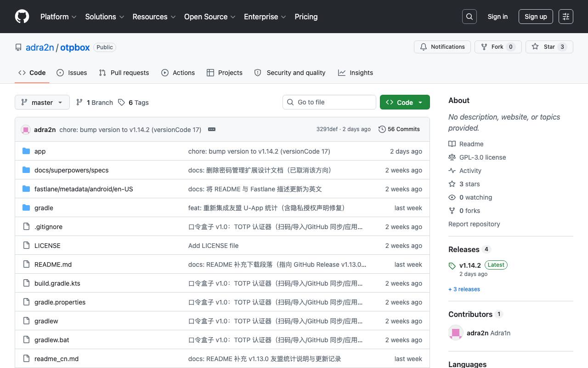Click adra2n avatar under Contributors
This screenshot has width=588, height=368.
tap(456, 333)
